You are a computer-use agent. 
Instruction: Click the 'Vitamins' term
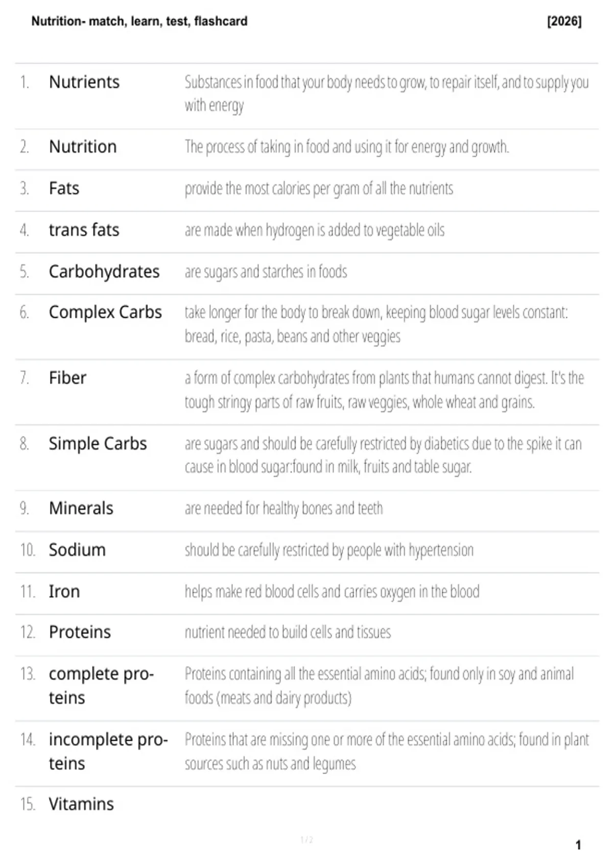click(81, 804)
